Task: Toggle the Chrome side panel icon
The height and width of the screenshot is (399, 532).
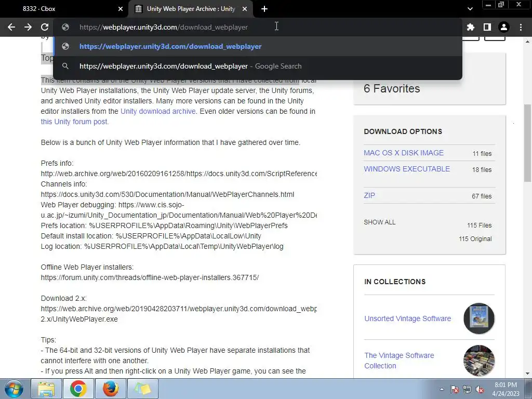Action: tap(487, 27)
